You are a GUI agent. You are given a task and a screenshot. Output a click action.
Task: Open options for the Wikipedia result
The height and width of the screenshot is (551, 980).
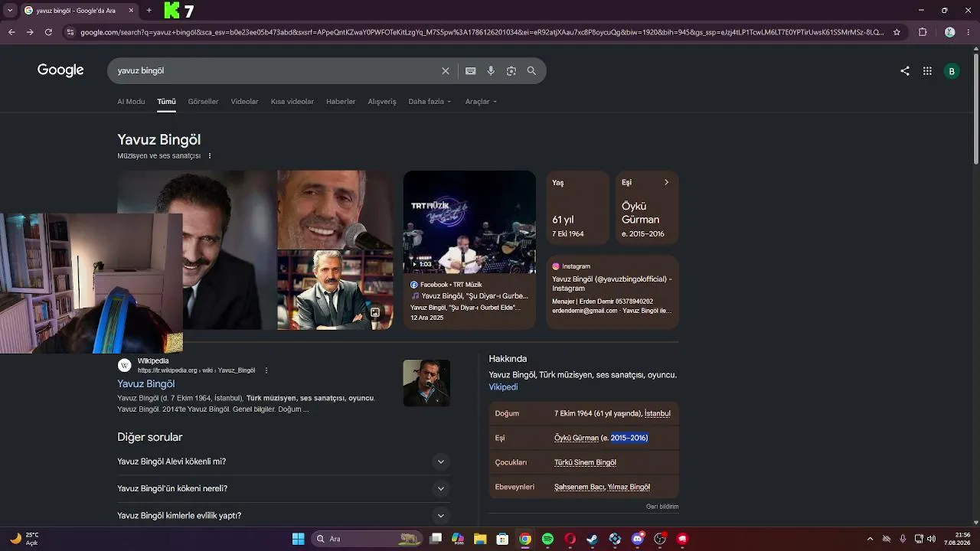click(x=266, y=370)
